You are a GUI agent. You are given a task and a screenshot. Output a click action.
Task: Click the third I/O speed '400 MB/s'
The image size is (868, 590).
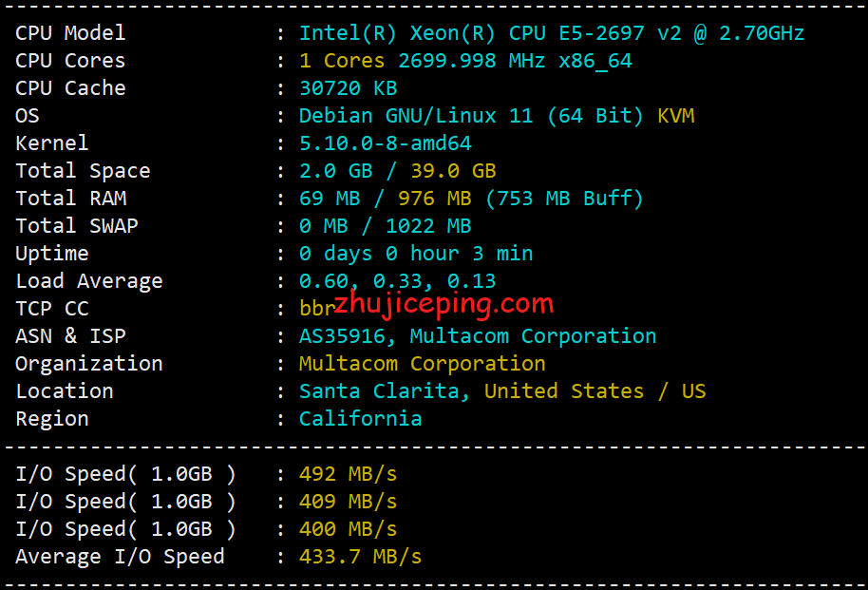coord(349,529)
